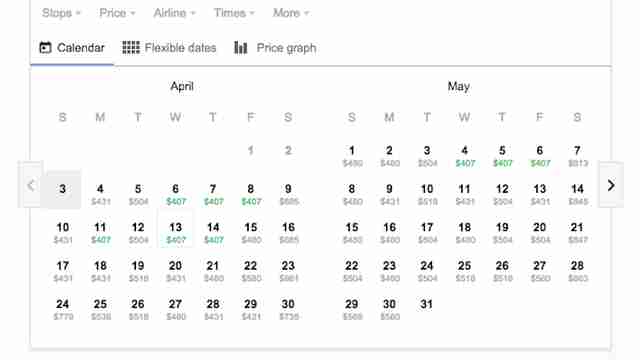This screenshot has height=360, width=640.
Task: Expand the Airline filter dropdown
Action: [x=174, y=13]
